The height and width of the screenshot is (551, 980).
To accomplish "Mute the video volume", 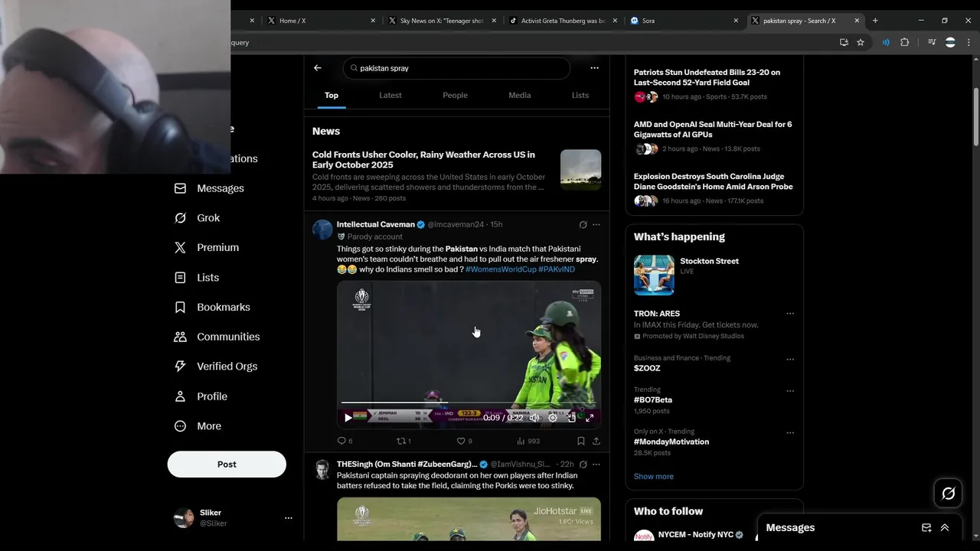I will click(x=534, y=418).
